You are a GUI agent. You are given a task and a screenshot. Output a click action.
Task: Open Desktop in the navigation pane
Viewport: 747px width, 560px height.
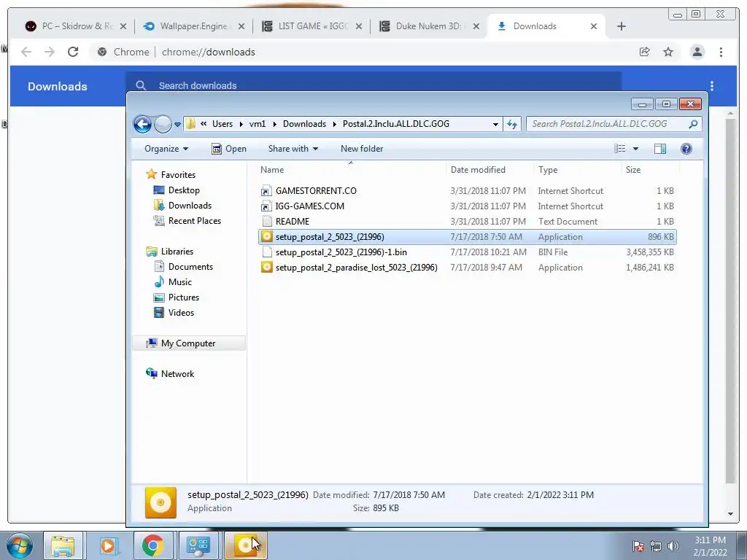[x=184, y=190]
